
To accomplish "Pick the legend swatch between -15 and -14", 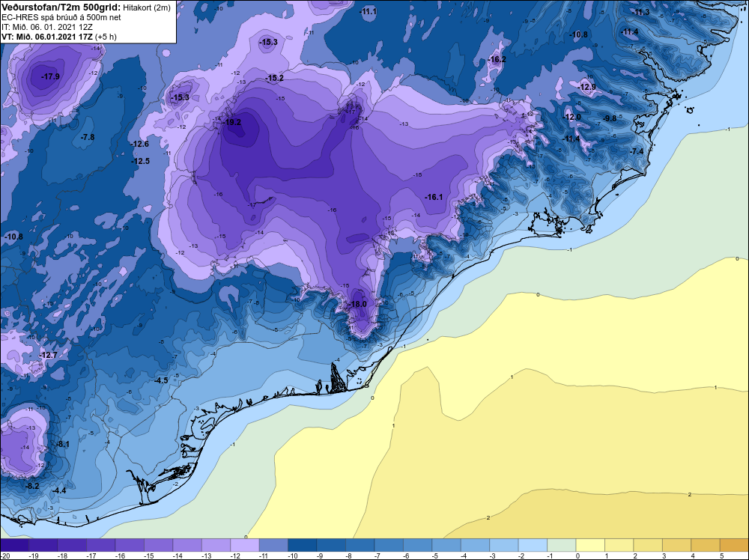I will [159, 545].
